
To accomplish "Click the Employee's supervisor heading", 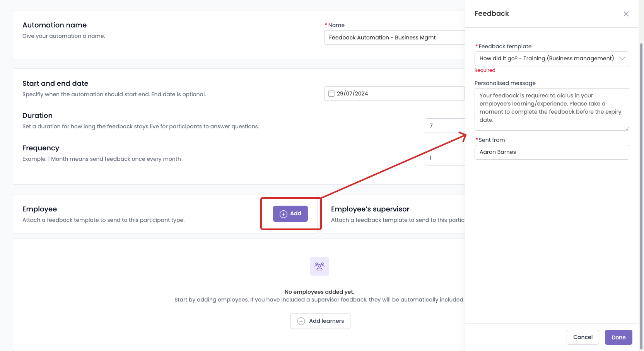I will point(370,209).
